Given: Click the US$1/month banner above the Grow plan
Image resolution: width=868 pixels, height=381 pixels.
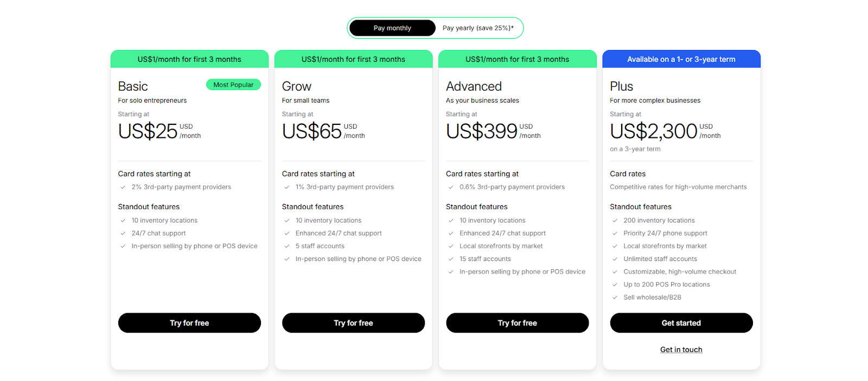Looking at the screenshot, I should coord(353,59).
